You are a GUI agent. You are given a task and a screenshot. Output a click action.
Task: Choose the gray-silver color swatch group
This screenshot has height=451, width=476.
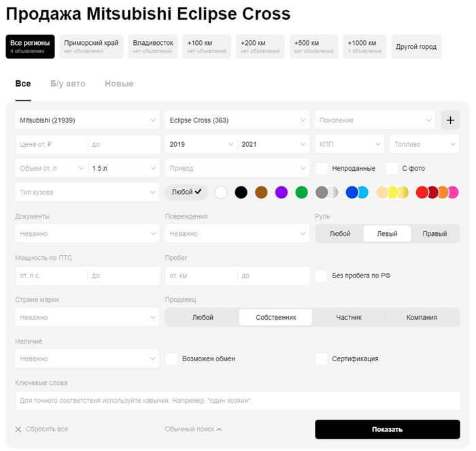click(326, 193)
